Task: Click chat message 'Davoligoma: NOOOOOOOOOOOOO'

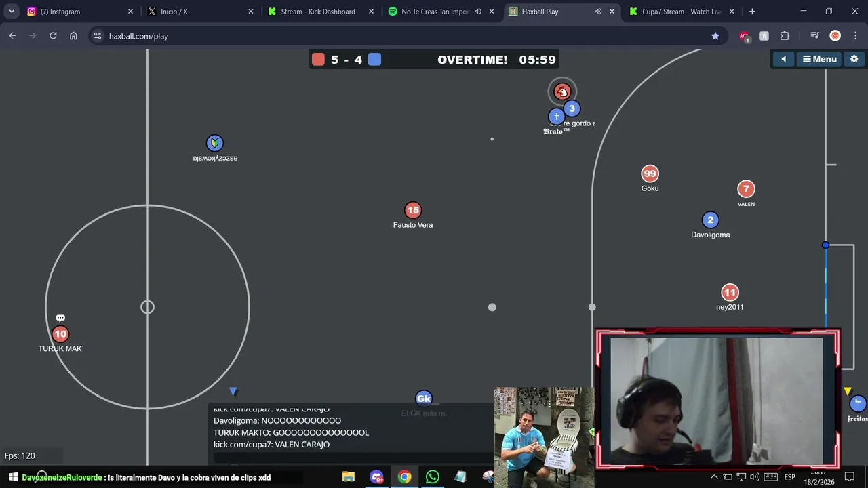Action: pyautogui.click(x=277, y=420)
